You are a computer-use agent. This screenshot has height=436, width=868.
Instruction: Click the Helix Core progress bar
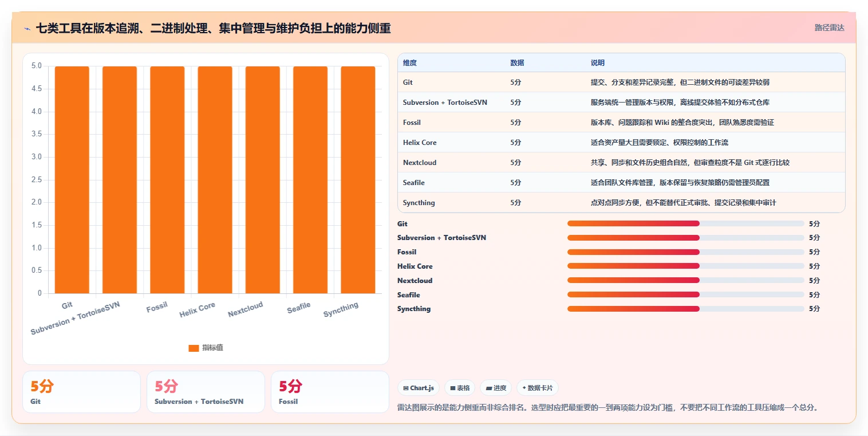[x=686, y=266]
